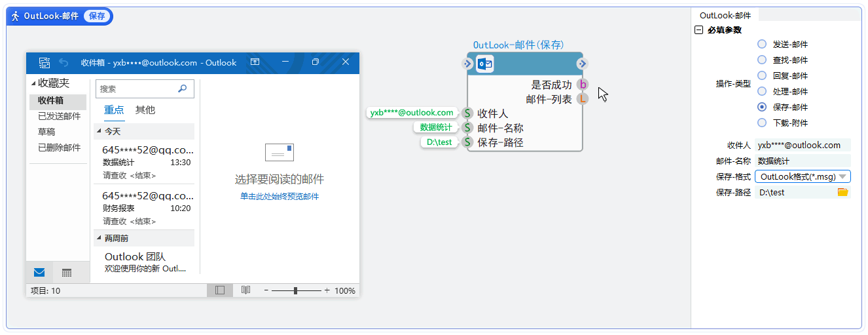Open the 保存-格式 dropdown
Image resolution: width=868 pixels, height=335 pixels.
click(842, 176)
